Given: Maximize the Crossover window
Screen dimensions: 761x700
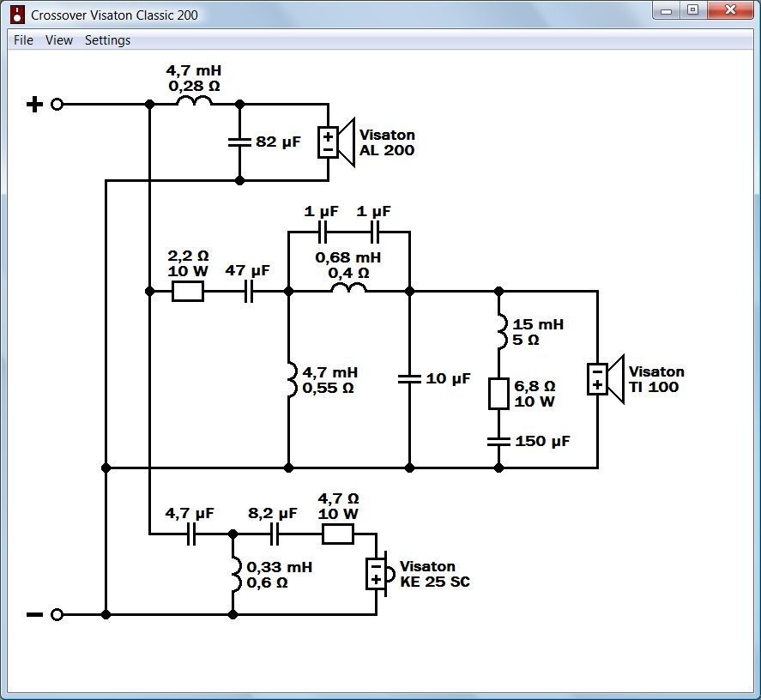Looking at the screenshot, I should click(693, 10).
